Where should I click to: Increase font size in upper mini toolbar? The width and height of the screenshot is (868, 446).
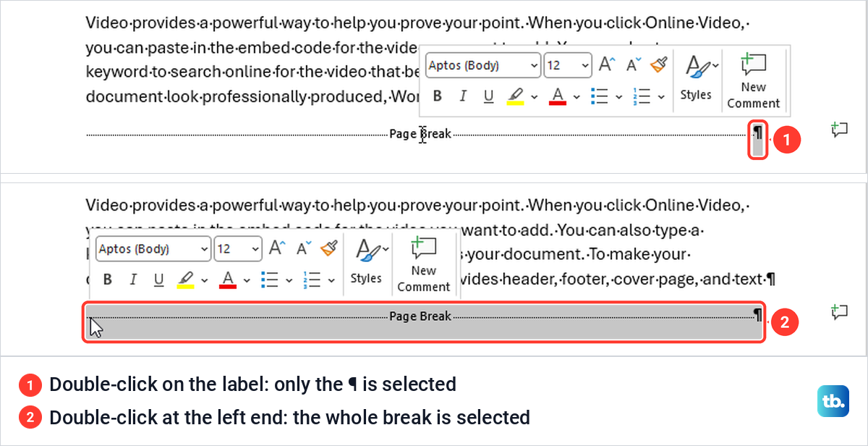coord(606,65)
